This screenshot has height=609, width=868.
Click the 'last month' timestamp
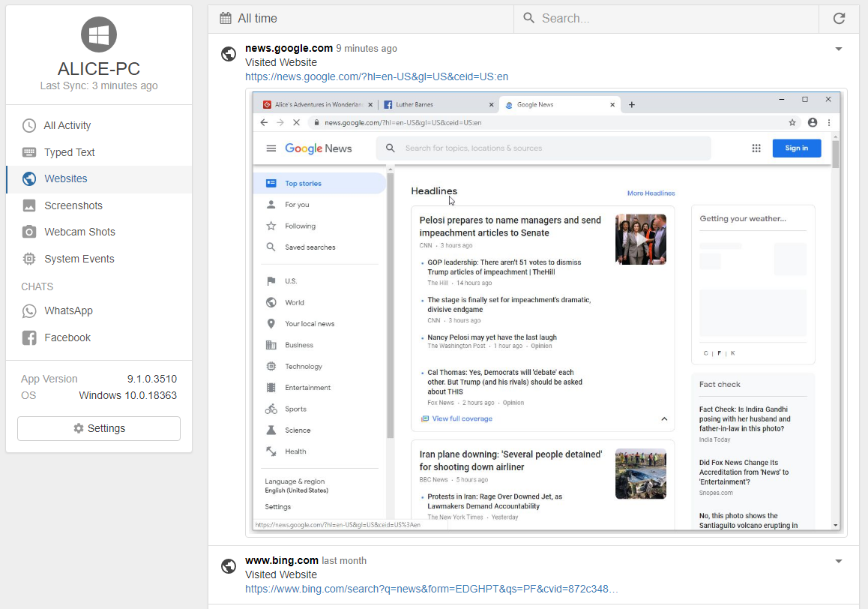tap(344, 560)
